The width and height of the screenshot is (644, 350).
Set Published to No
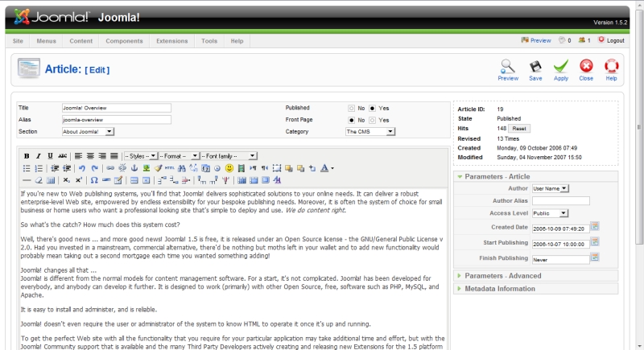click(351, 109)
